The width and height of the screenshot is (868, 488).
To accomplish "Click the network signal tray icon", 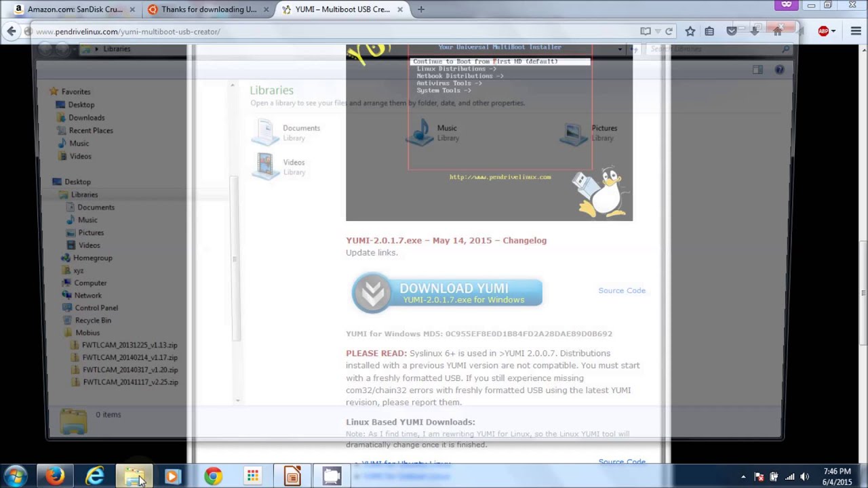I will click(789, 476).
